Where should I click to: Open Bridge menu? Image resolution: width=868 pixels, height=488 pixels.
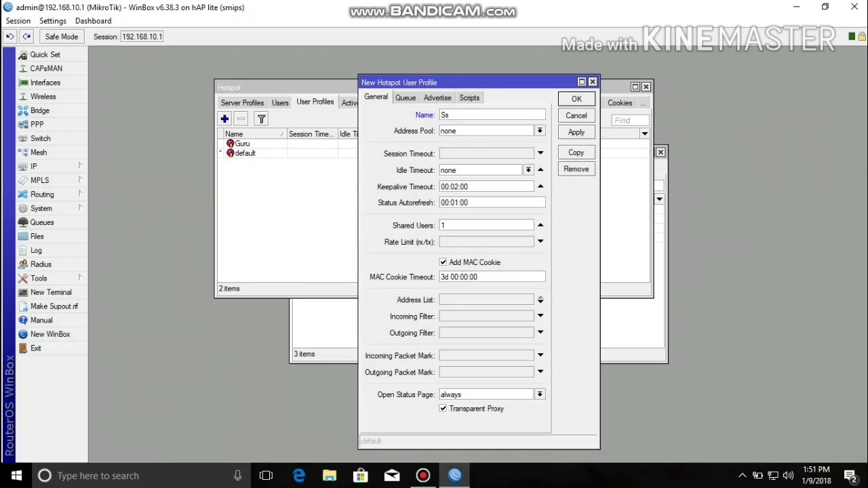point(39,110)
